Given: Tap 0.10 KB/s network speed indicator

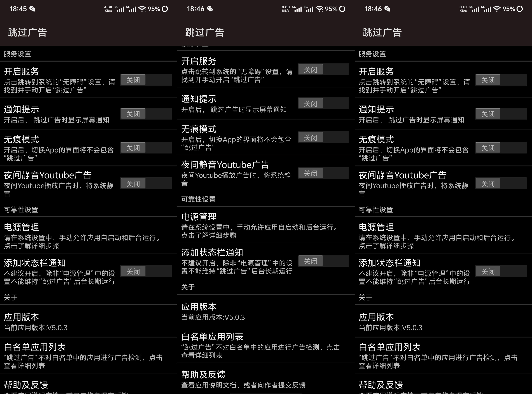Looking at the screenshot, I should tap(463, 9).
